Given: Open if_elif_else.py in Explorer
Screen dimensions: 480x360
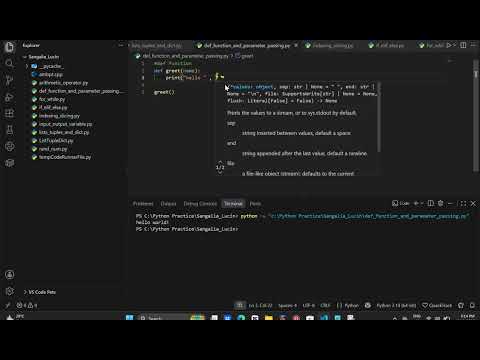Looking at the screenshot, I should (x=50, y=108).
